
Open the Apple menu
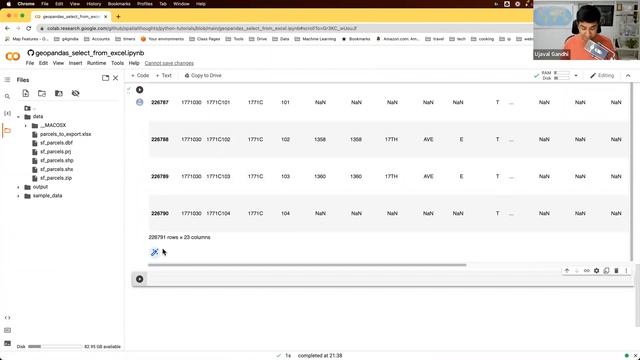click(9, 4)
